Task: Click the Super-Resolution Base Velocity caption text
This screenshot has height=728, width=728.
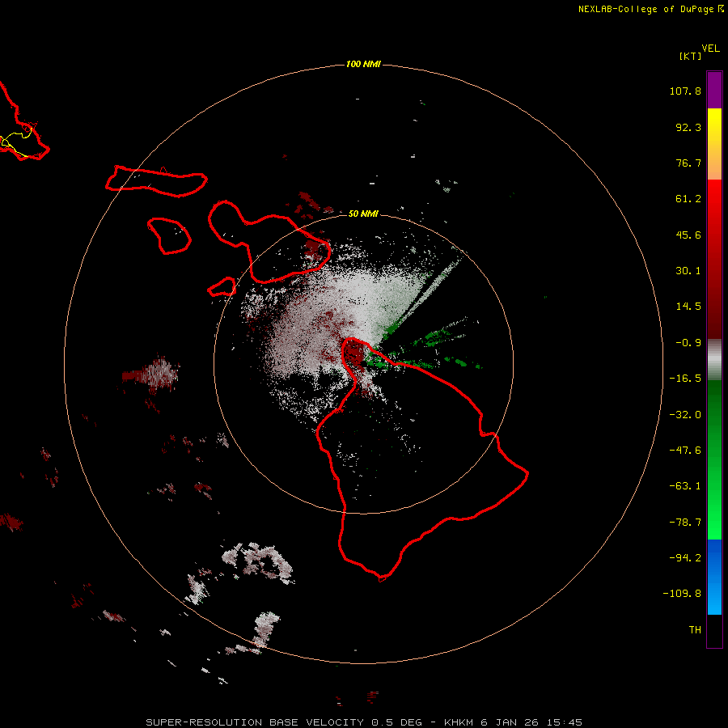Action: [x=364, y=722]
